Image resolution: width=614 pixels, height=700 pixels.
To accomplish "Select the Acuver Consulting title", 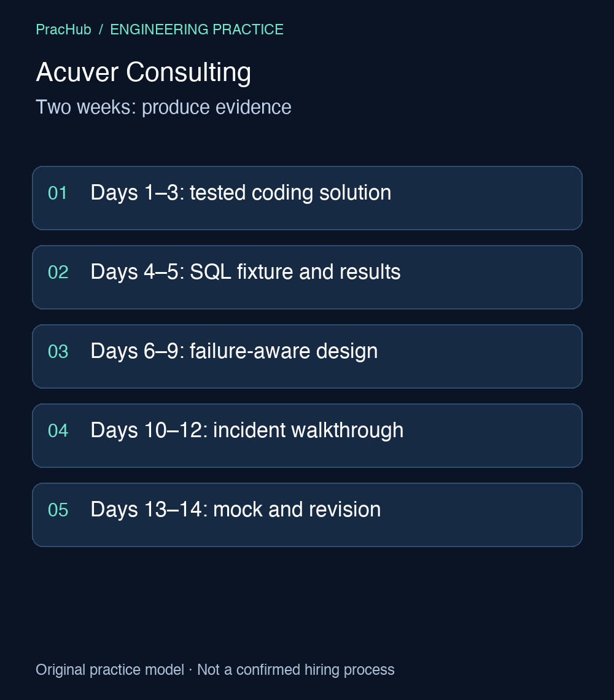I will 143,72.
